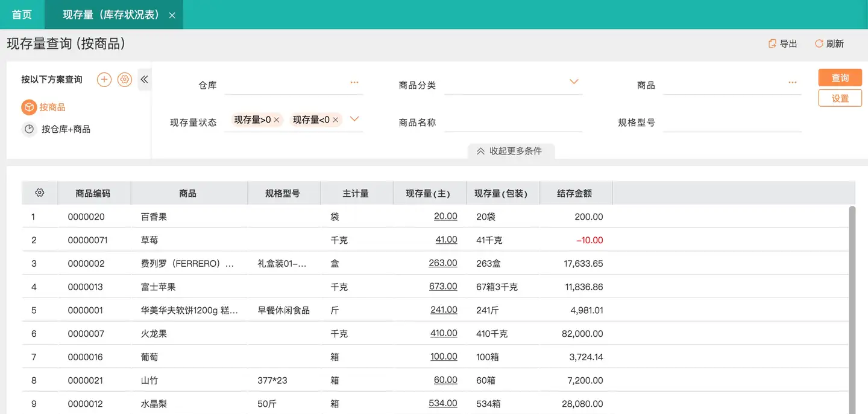
Task: Click the 设置 button
Action: [x=840, y=98]
